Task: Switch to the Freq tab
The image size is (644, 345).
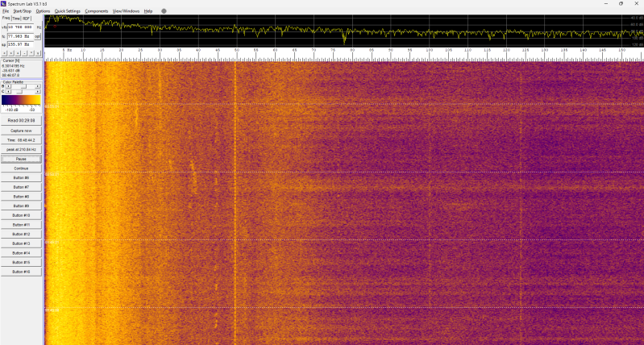Action: click(x=6, y=18)
